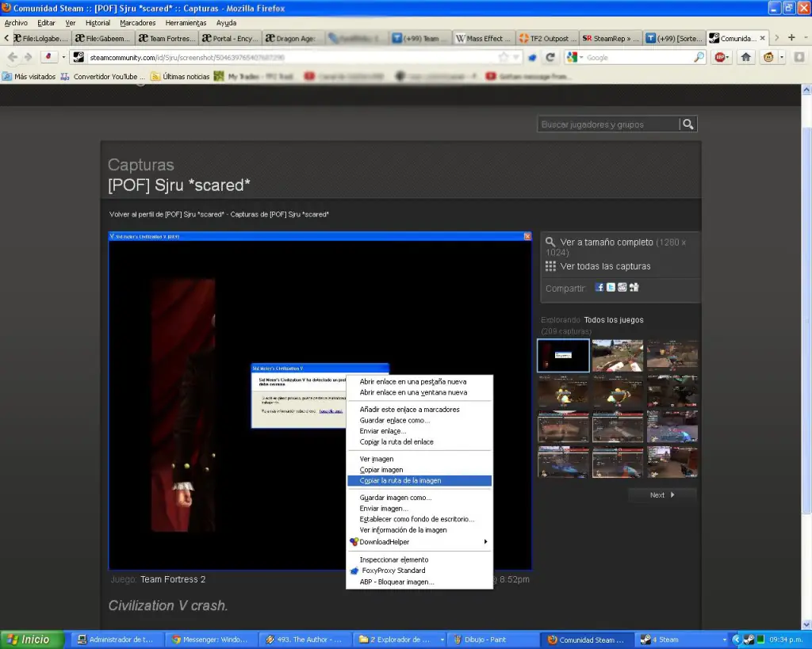812x649 pixels.
Task: Open Administrador de tareas taskbar item
Action: coord(116,639)
